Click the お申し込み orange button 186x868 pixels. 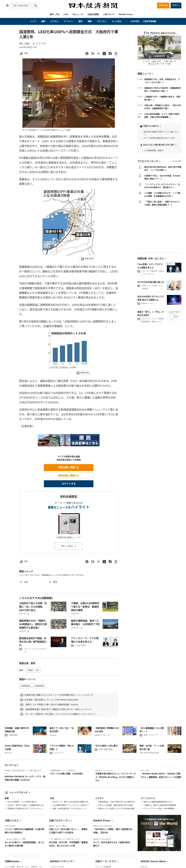163,5
